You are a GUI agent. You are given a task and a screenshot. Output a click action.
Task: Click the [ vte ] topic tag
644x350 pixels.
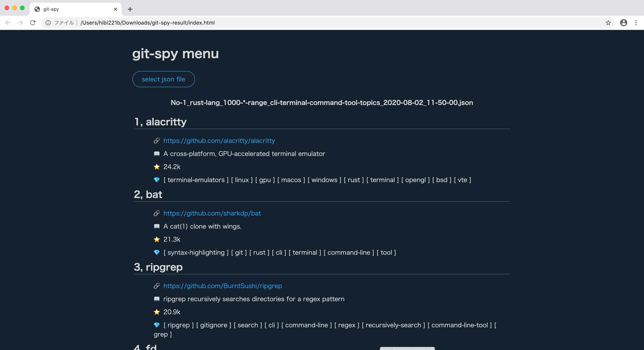(462, 180)
